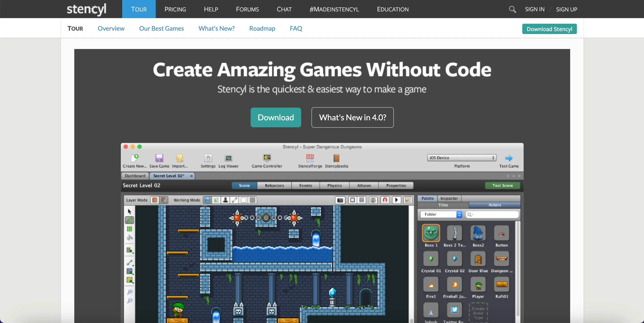Open the Folder dropdown in Palette
Image resolution: width=644 pixels, height=323 pixels.
pyautogui.click(x=441, y=214)
